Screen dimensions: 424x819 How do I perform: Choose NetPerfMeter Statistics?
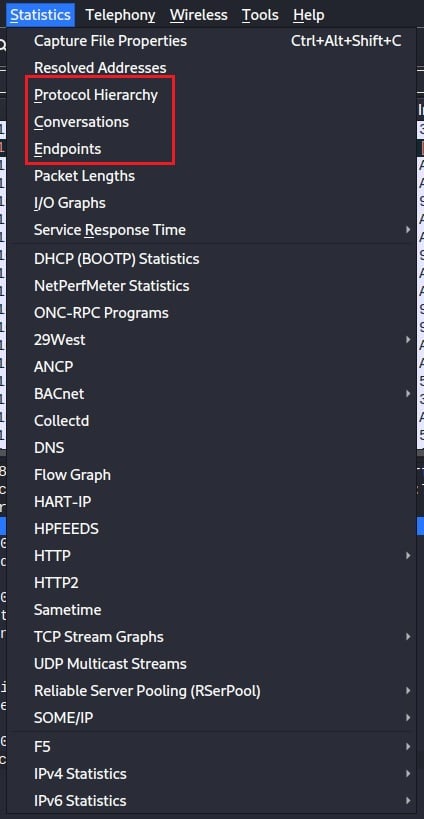point(211,286)
